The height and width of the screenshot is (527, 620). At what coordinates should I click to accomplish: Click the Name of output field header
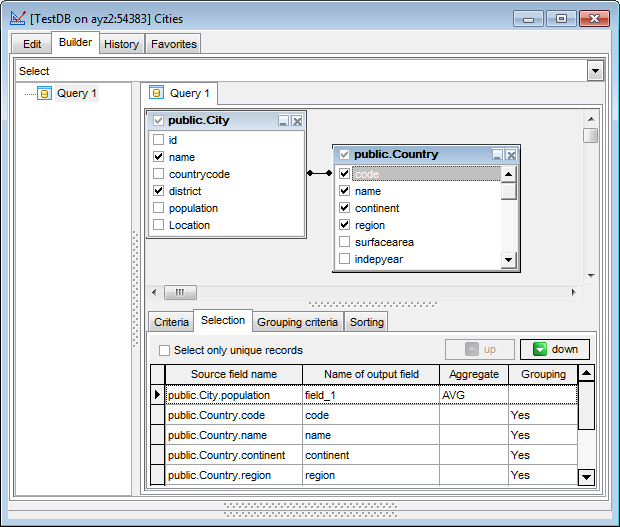[x=371, y=374]
